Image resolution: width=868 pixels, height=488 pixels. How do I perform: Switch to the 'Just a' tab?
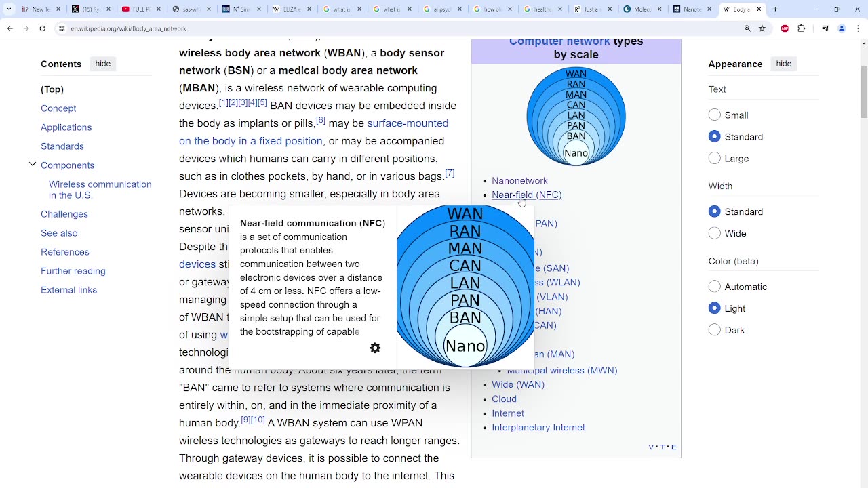pyautogui.click(x=591, y=9)
